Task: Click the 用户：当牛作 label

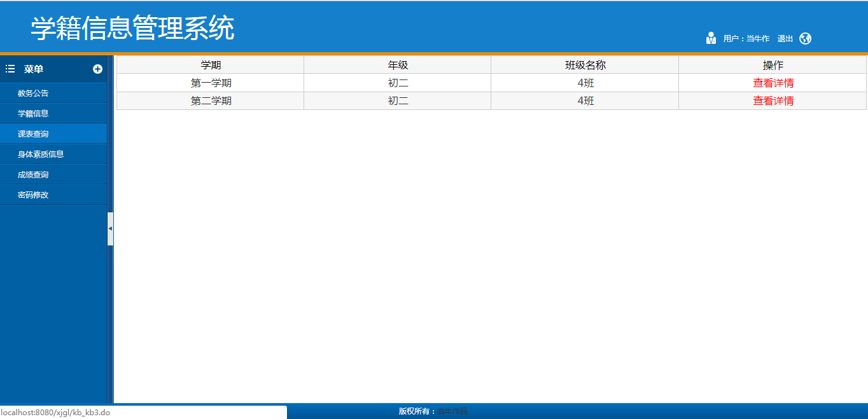Action: [x=746, y=39]
